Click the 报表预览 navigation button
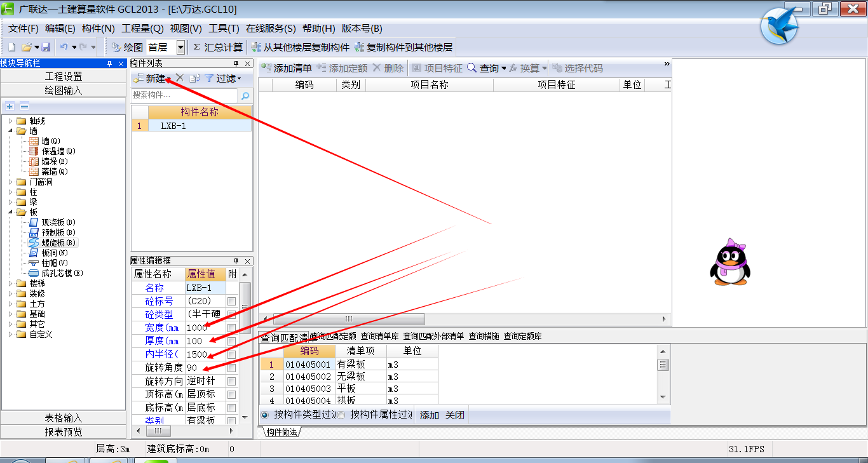868x463 pixels. point(64,432)
